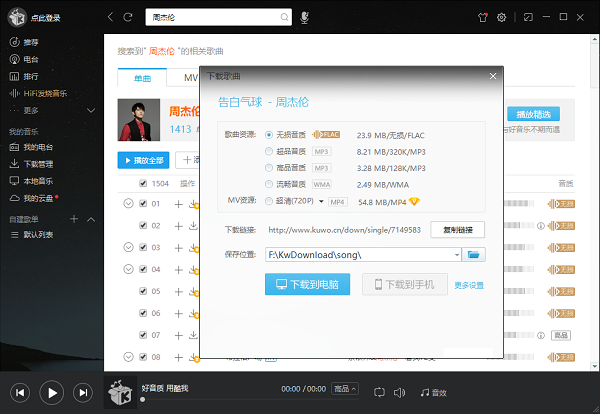Select the 流畅音质 WMA radio option
This screenshot has height=414, width=600.
(x=269, y=184)
